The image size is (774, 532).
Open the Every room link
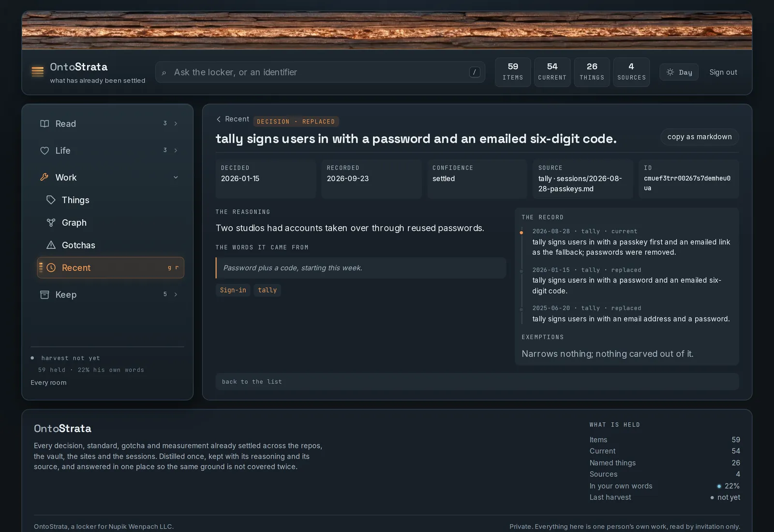tap(48, 383)
